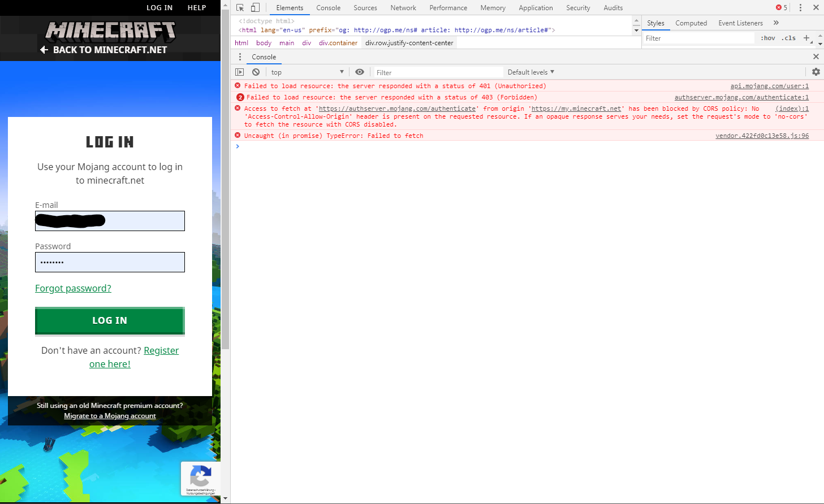
Task: Show the console sidebar icon
Action: pyautogui.click(x=240, y=72)
